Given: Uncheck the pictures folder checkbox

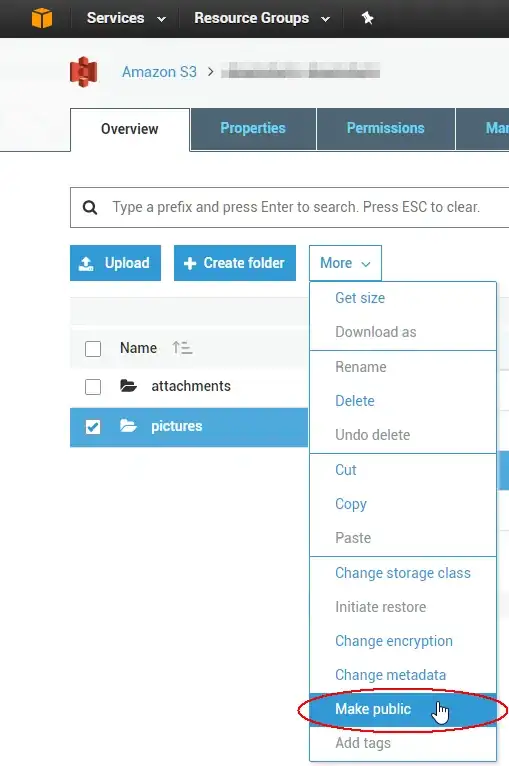Looking at the screenshot, I should (x=93, y=427).
